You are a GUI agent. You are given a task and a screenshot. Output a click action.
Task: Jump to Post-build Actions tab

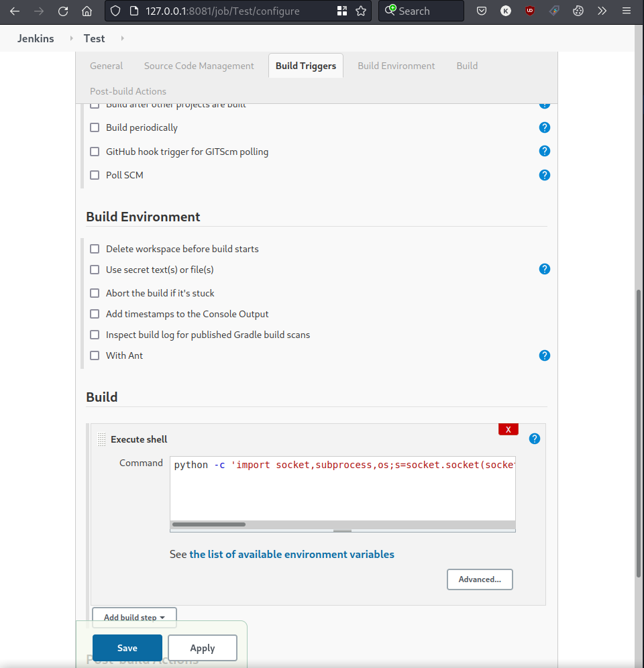[x=128, y=91]
